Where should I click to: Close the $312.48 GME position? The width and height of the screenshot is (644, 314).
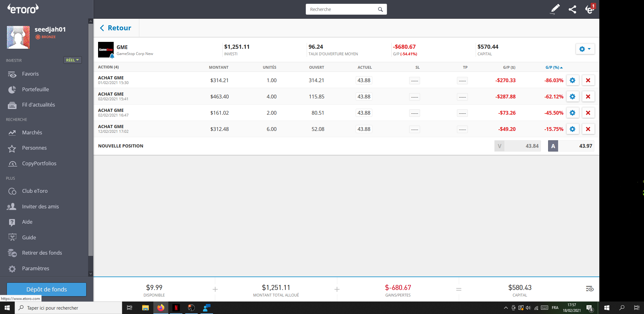pyautogui.click(x=588, y=129)
